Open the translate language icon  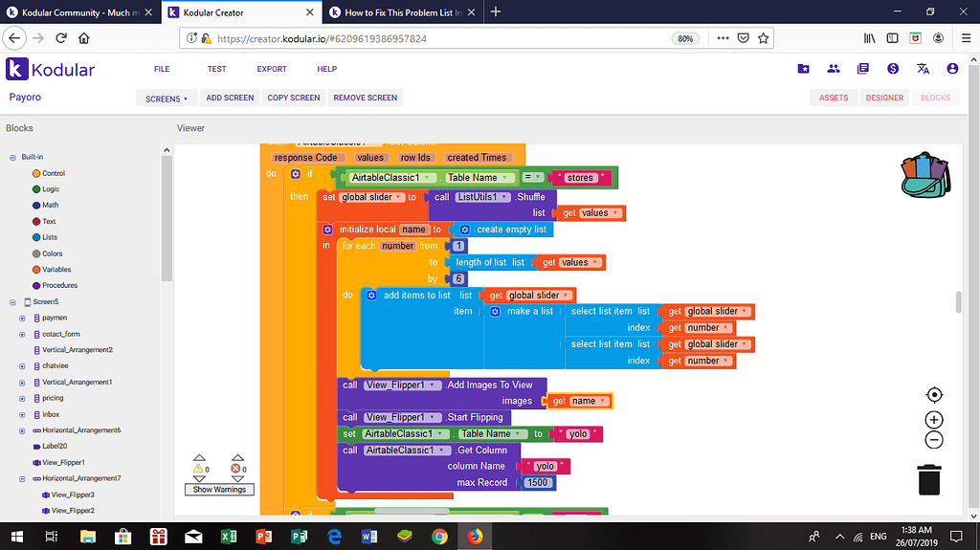click(923, 69)
